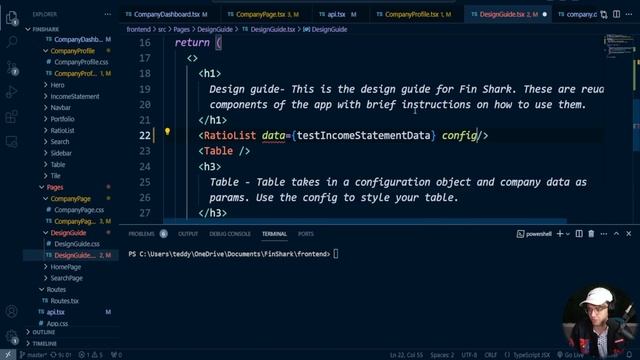Open the Search view in activity bar
The image size is (640, 360).
click(x=12, y=42)
